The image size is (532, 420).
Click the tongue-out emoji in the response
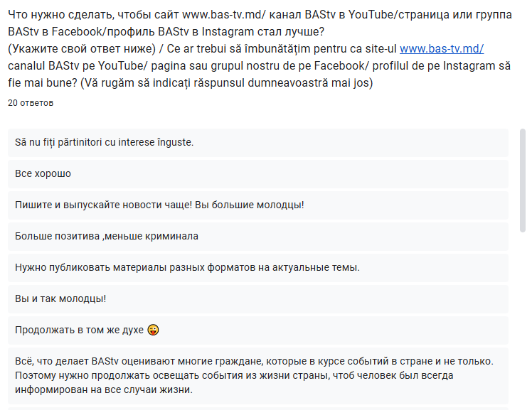pos(153,330)
